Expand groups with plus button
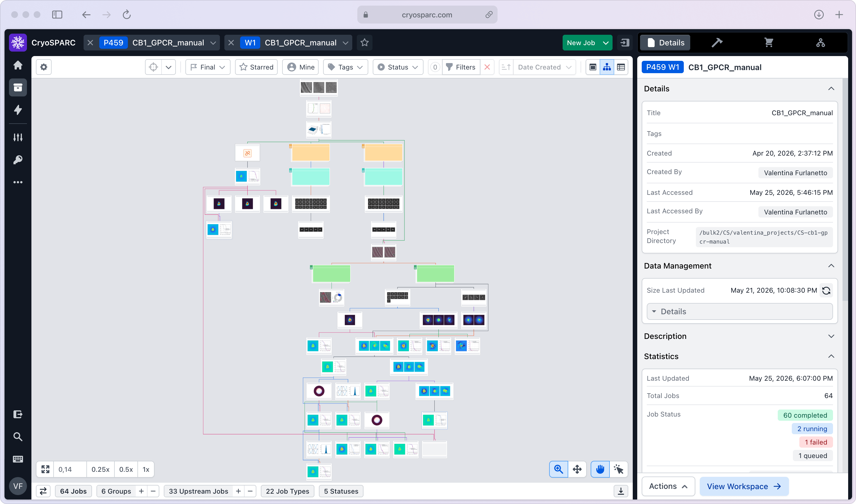 pos(141,491)
